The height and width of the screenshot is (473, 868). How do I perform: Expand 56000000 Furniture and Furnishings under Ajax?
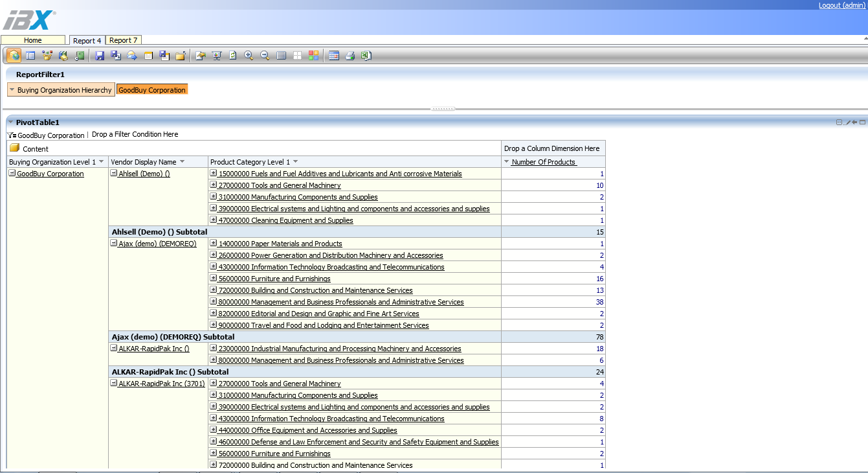(214, 278)
